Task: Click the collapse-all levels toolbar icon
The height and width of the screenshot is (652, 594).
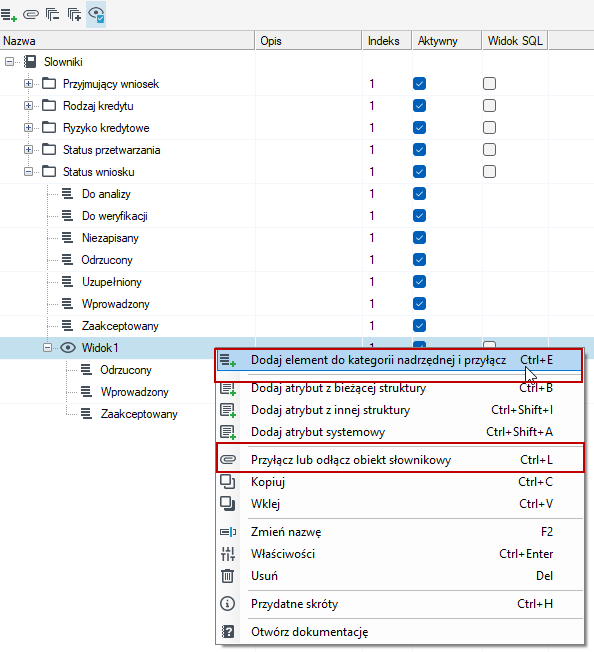Action: tap(52, 15)
